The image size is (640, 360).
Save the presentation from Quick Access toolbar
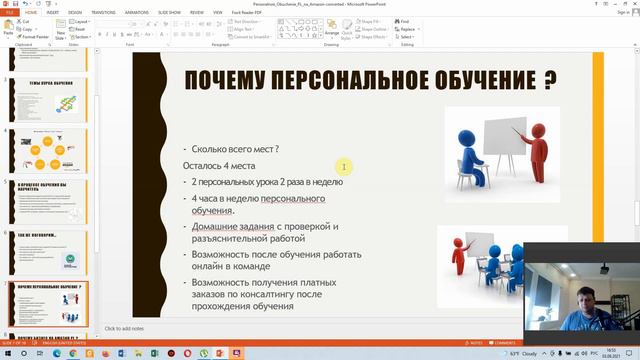16,4
